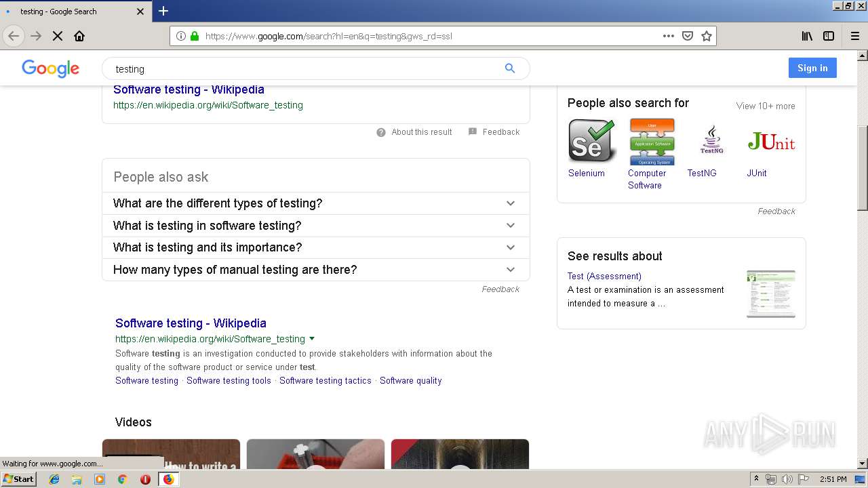Click the JUnit logo thumbnail
This screenshot has height=488, width=868.
pos(771,141)
